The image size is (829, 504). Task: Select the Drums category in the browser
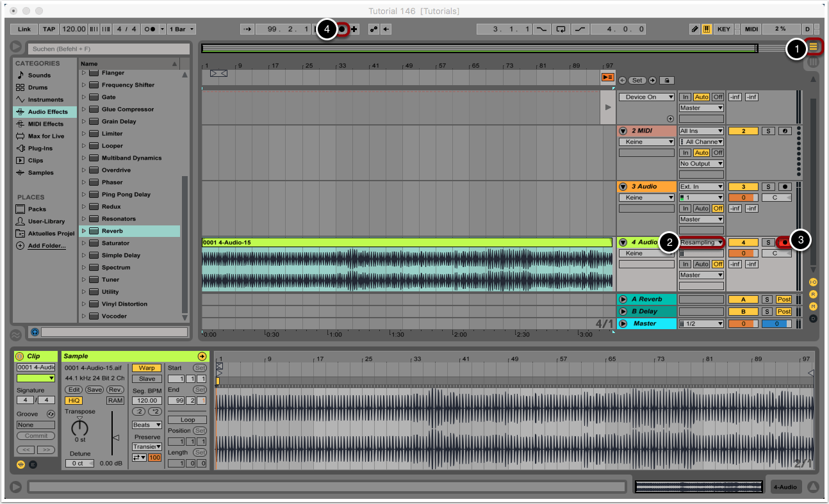click(x=38, y=88)
